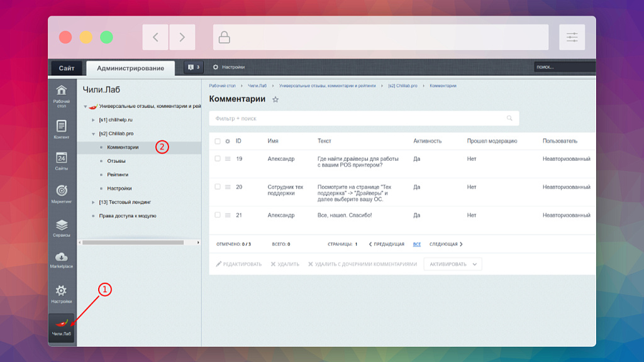Open the Сайты sidebar section

pos(62,161)
